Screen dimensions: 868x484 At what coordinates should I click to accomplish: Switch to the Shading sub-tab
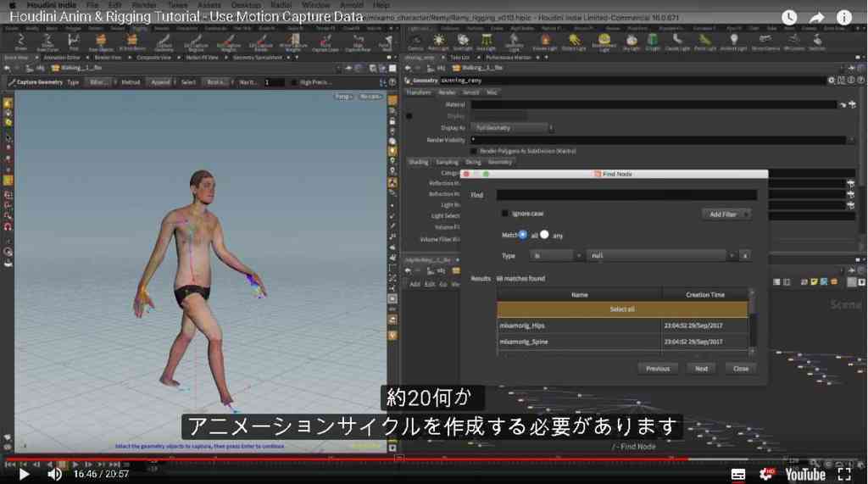[x=419, y=162]
